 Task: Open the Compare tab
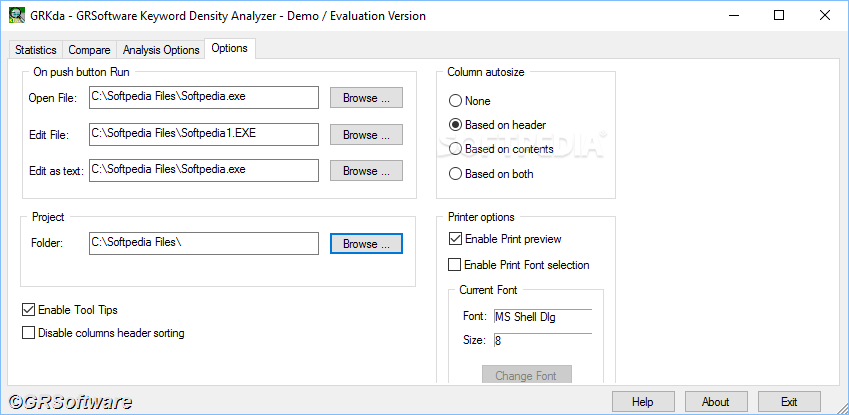(x=89, y=50)
